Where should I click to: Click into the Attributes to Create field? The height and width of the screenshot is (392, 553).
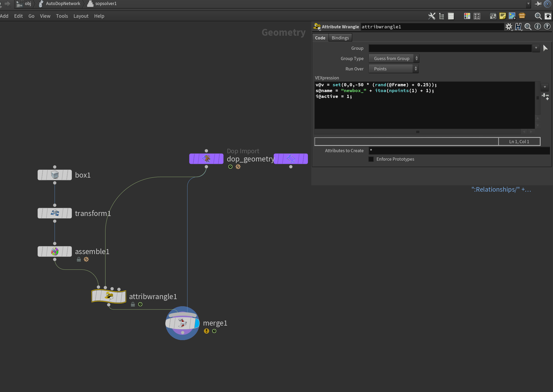pos(458,151)
